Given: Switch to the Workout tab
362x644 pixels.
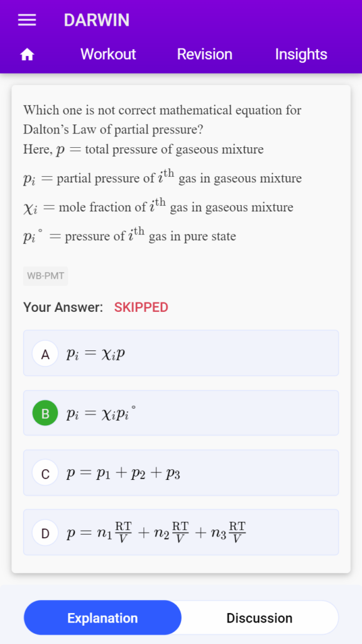Looking at the screenshot, I should pyautogui.click(x=108, y=54).
